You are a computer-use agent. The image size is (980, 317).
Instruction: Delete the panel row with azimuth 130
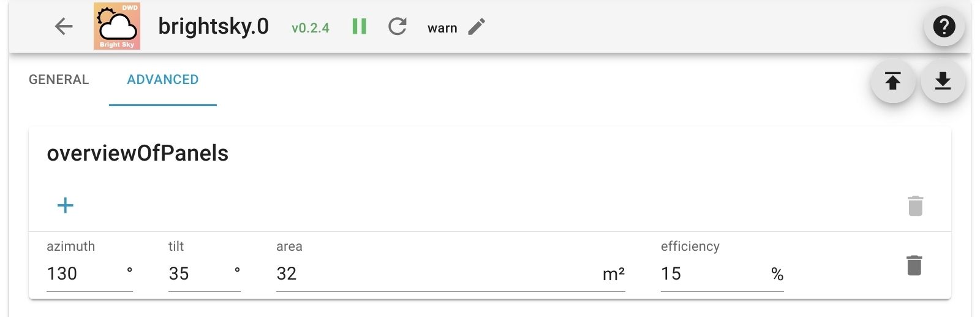pyautogui.click(x=914, y=265)
